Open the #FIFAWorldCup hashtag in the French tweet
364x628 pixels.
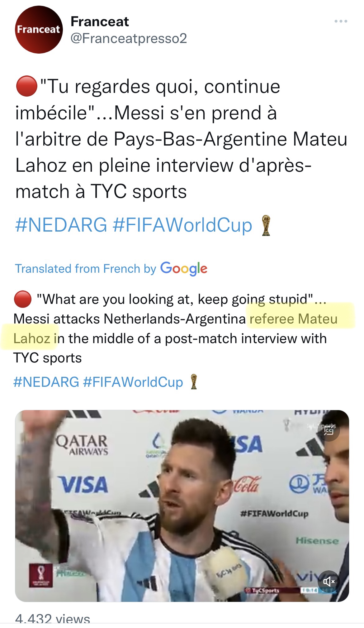182,225
